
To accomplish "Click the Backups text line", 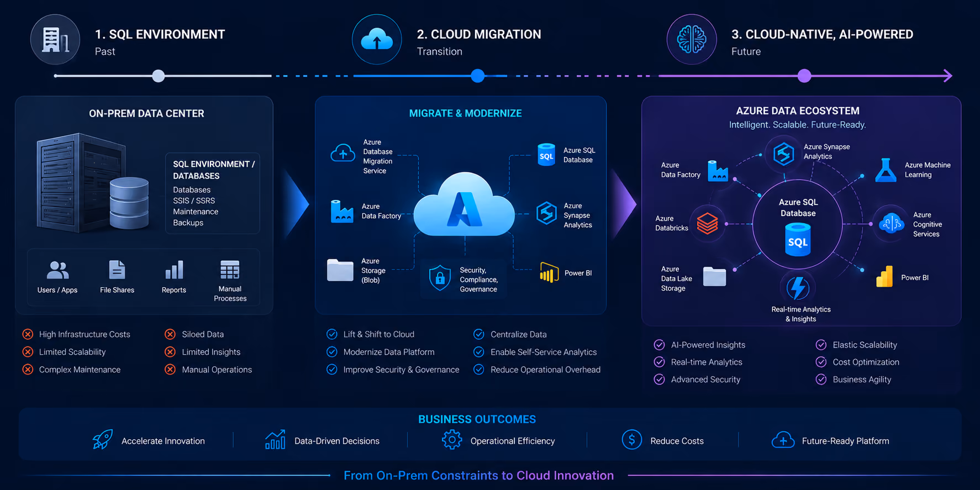I will [188, 223].
